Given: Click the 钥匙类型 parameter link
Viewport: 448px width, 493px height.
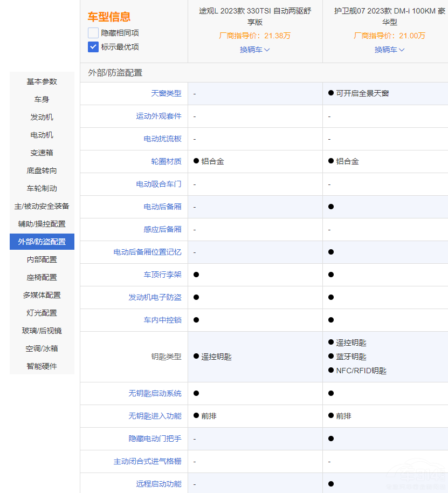Looking at the screenshot, I should coord(169,357).
